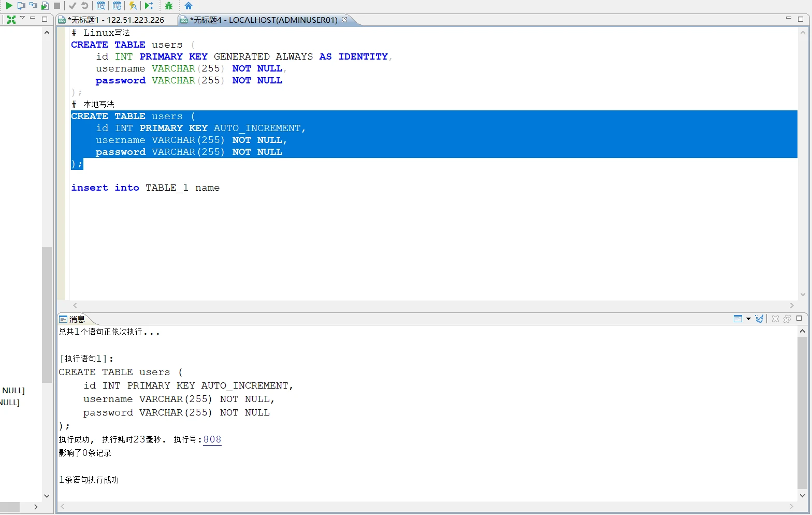
Task: Run the SQL with the green execute button
Action: (9, 6)
